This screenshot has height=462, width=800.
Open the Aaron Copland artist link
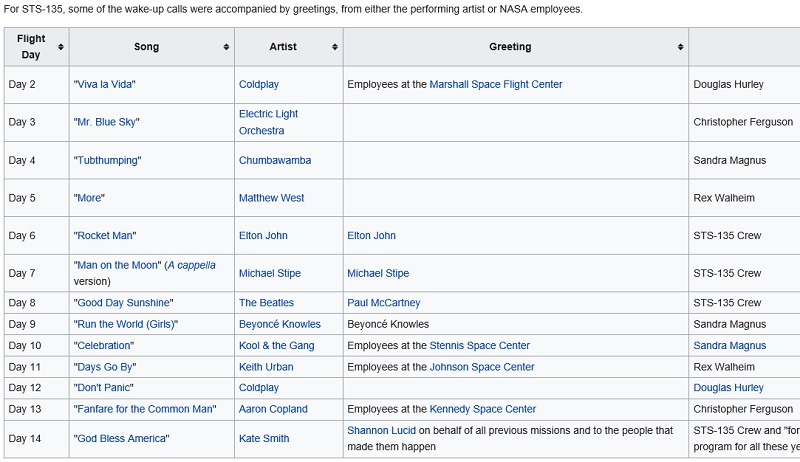[273, 409]
